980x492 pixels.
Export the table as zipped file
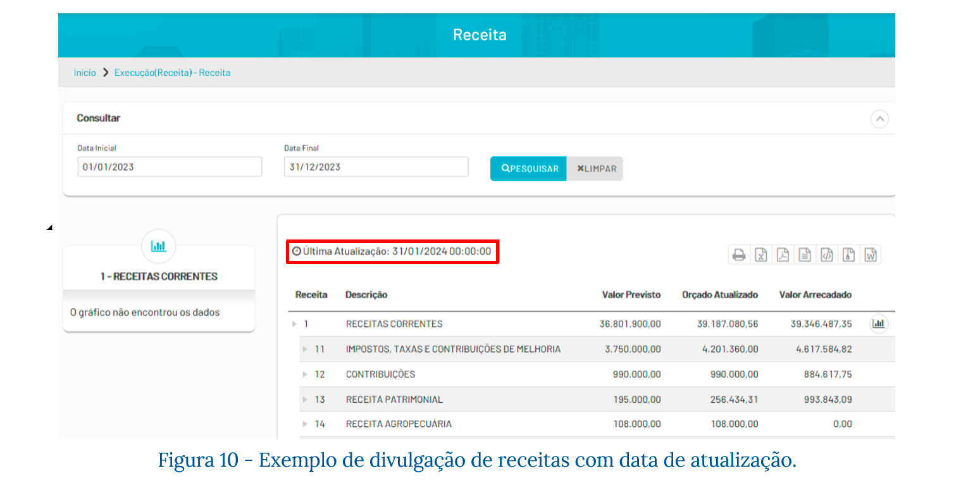pos(848,255)
